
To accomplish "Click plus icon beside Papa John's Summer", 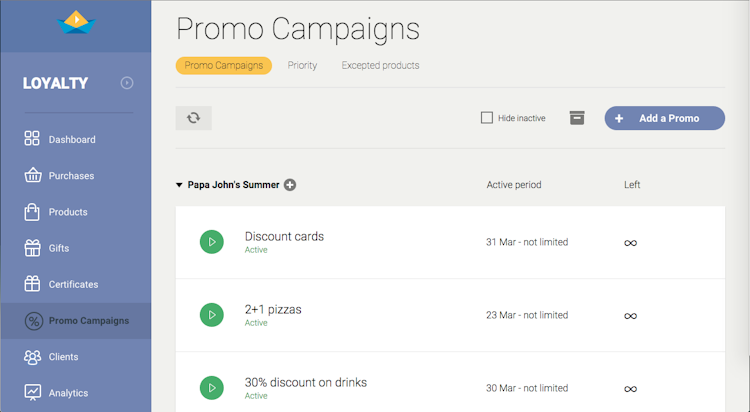I will [x=290, y=185].
